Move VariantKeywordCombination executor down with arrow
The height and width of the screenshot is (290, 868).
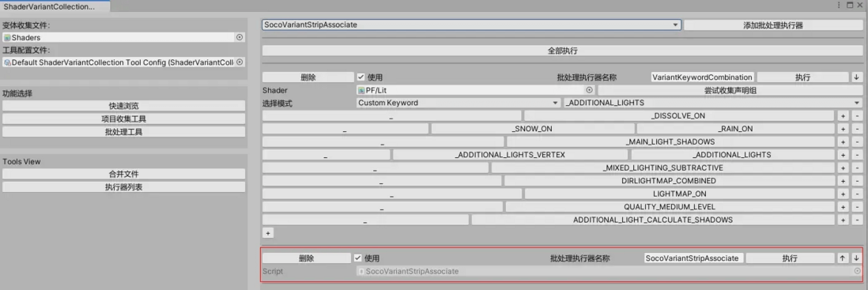point(856,77)
